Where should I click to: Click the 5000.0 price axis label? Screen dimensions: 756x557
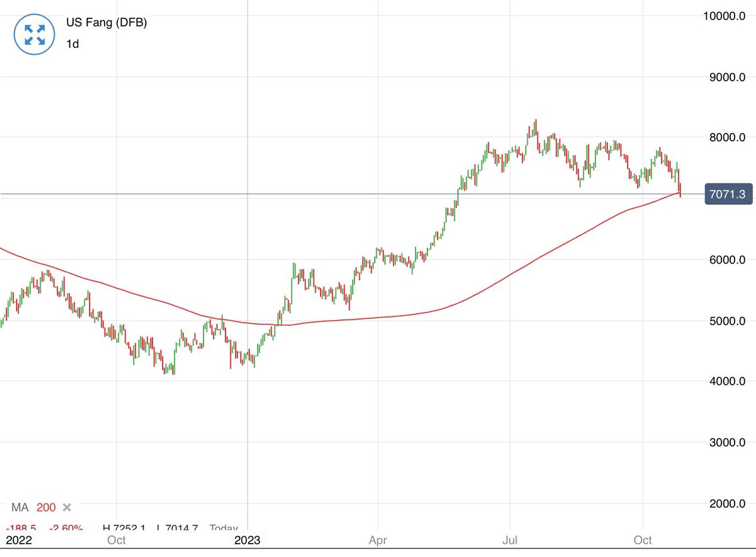728,321
